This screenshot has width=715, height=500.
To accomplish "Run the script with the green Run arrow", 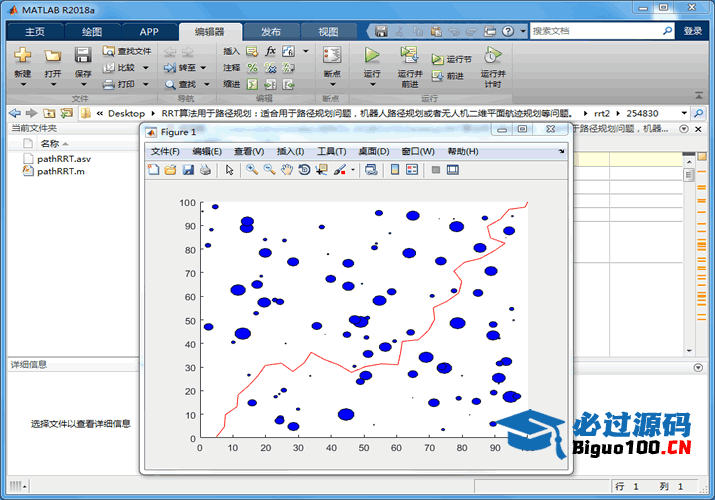I will [x=372, y=55].
